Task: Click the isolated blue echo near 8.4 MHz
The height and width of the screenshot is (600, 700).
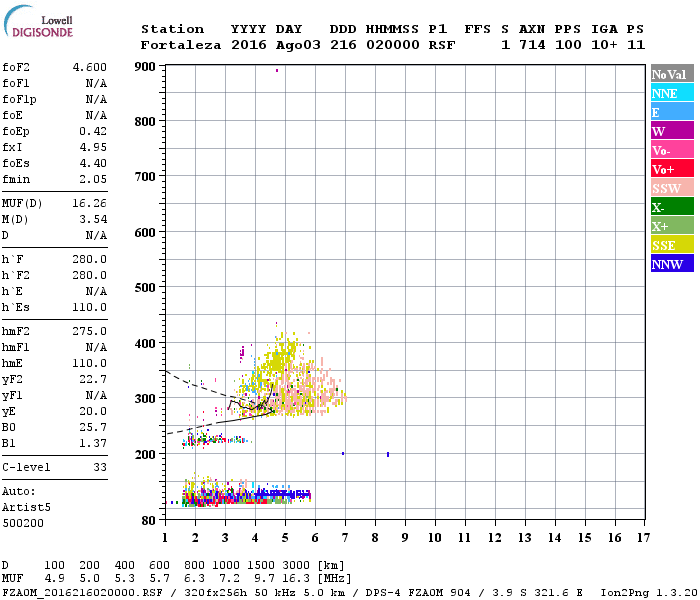Action: (388, 454)
